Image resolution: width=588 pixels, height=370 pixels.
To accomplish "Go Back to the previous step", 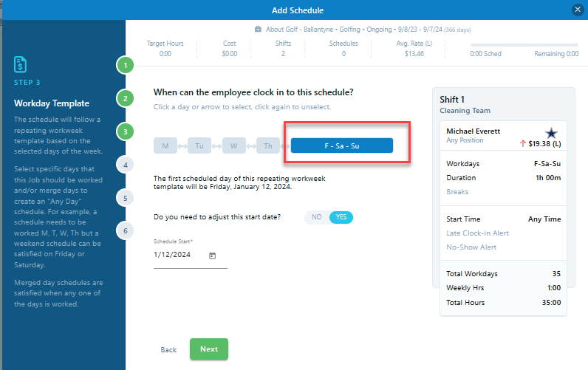I will [168, 350].
